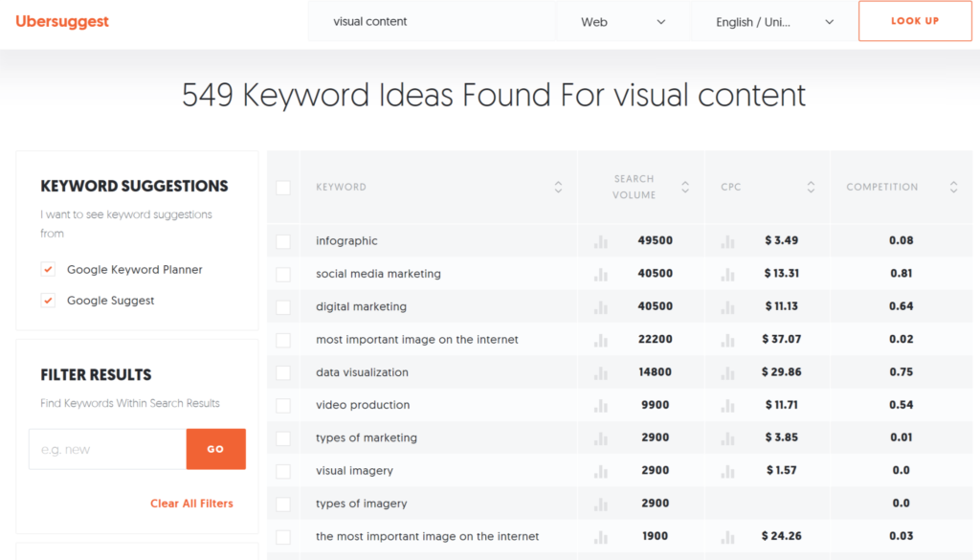This screenshot has height=560, width=980.
Task: Open search volume chart for types of imagery
Action: [x=601, y=504]
